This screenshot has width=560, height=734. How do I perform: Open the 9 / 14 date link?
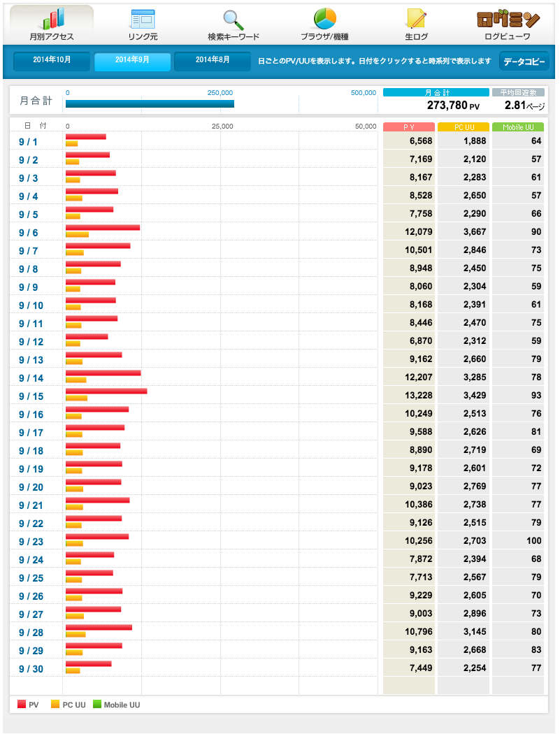pos(31,378)
